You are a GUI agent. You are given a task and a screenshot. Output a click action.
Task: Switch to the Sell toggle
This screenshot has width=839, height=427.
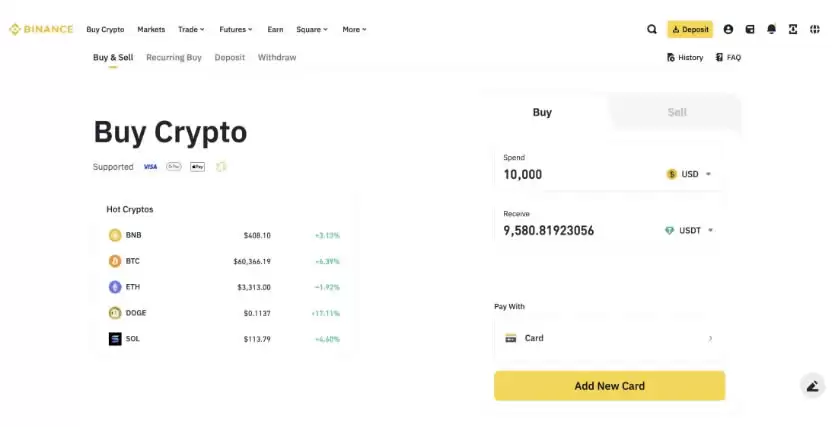677,112
